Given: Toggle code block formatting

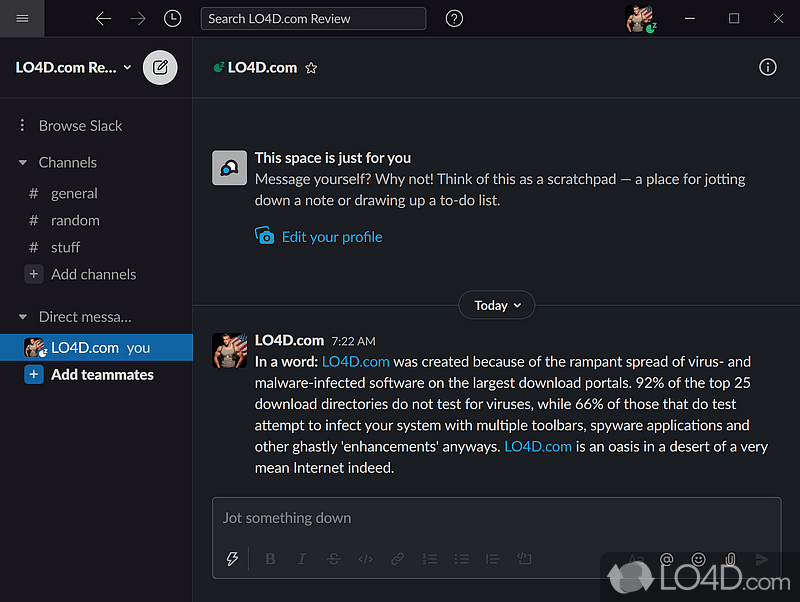Looking at the screenshot, I should pos(524,559).
